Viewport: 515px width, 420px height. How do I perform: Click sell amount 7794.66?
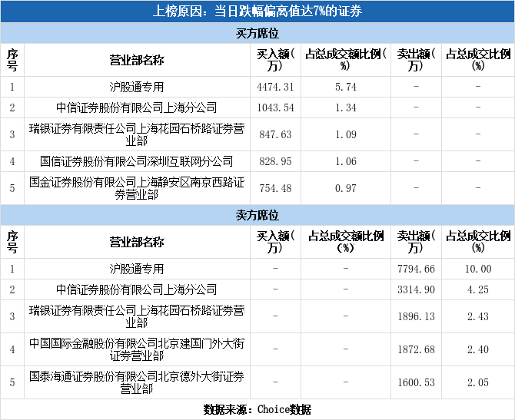[x=416, y=269]
